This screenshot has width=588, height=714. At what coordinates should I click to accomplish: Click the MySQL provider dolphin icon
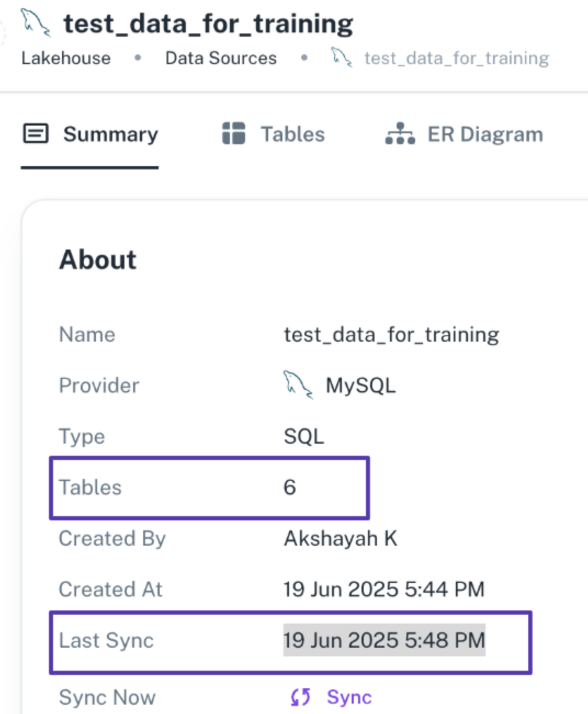coord(298,385)
